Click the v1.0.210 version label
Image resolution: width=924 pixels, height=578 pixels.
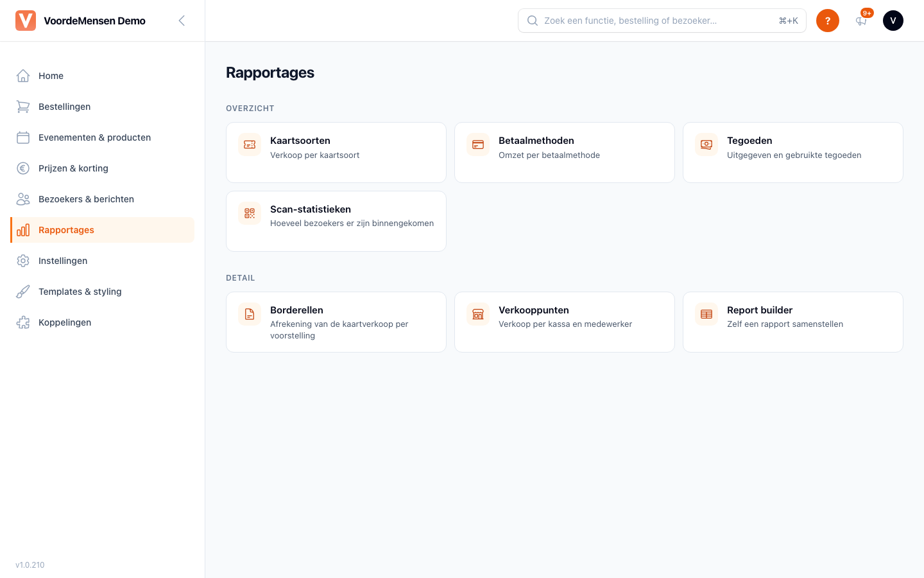click(x=30, y=565)
